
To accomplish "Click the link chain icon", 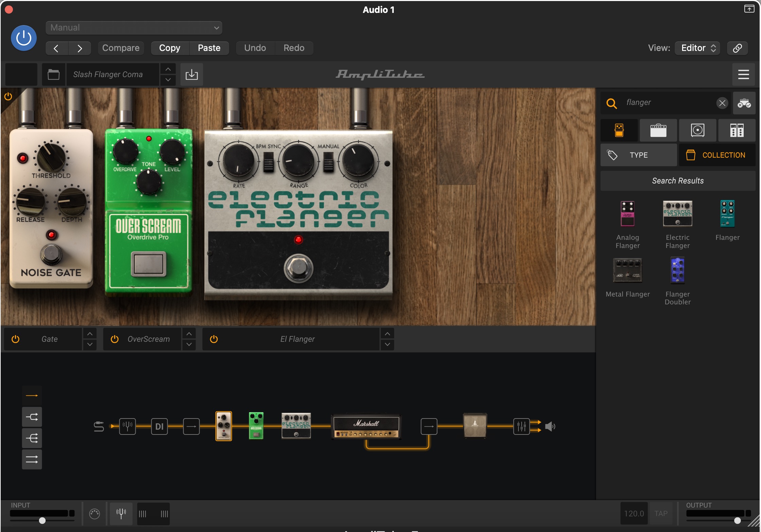I will 737,48.
